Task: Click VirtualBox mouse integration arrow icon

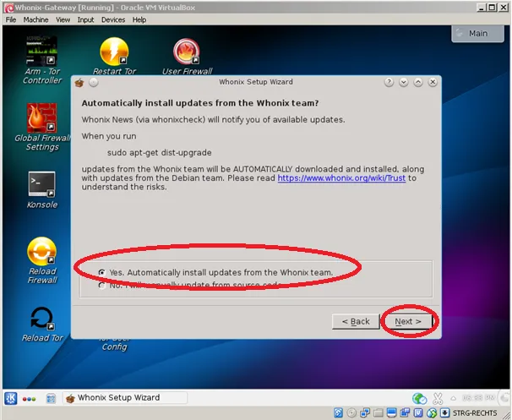Action: tap(444, 412)
